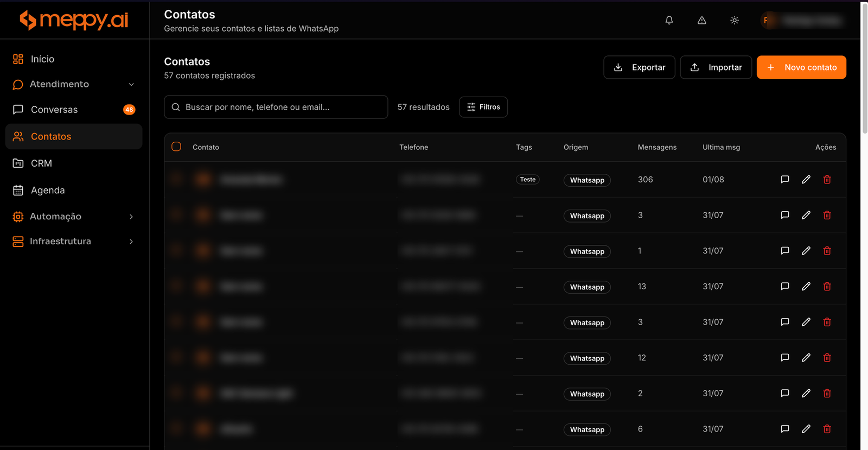Viewport: 868px width, 450px height.
Task: Open the Filtros filter button
Action: coord(483,107)
